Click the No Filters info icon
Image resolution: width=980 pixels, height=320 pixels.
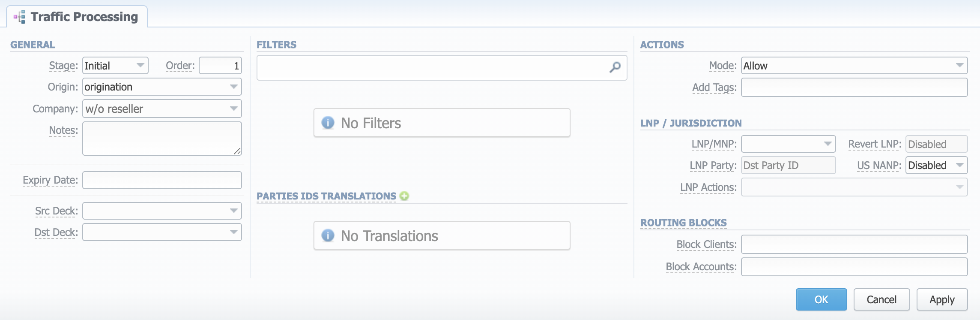(328, 123)
